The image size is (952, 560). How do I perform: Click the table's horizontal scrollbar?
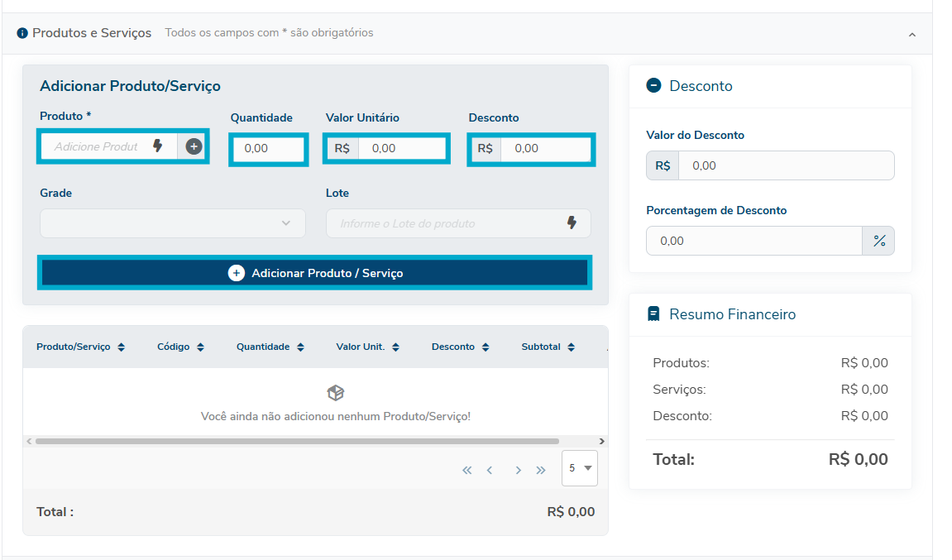(x=296, y=442)
